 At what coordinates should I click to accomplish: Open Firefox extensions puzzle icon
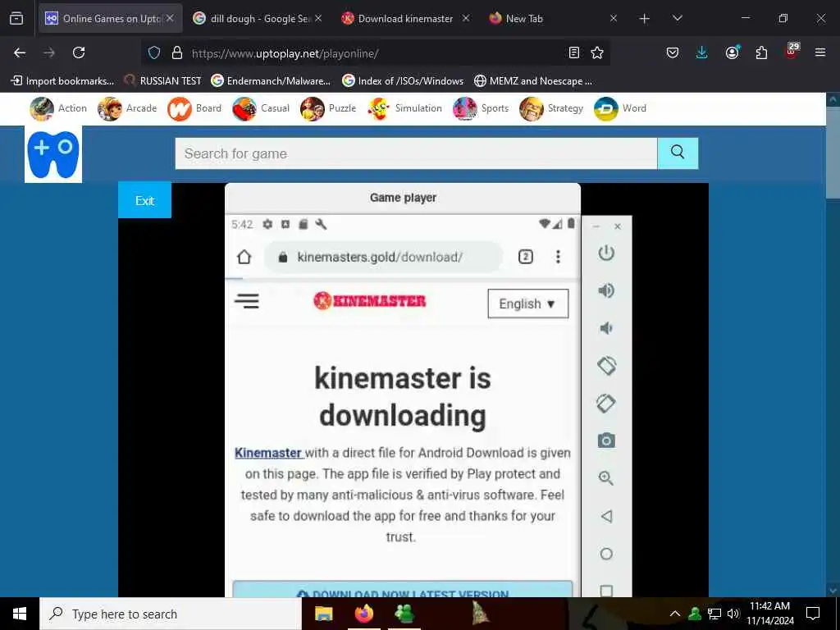[761, 52]
